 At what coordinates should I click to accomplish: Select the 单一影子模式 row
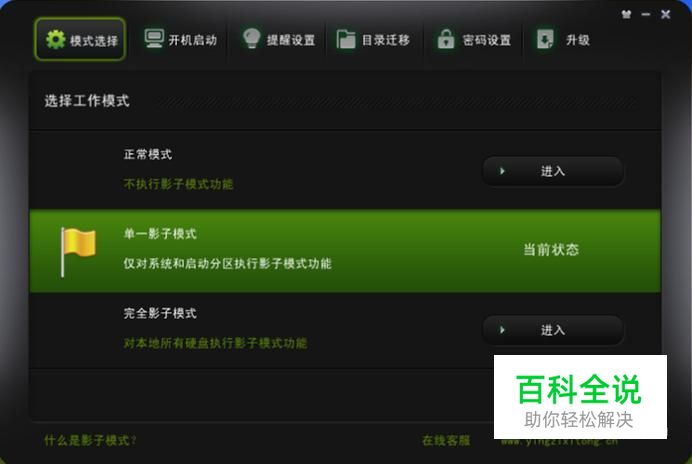pos(345,251)
